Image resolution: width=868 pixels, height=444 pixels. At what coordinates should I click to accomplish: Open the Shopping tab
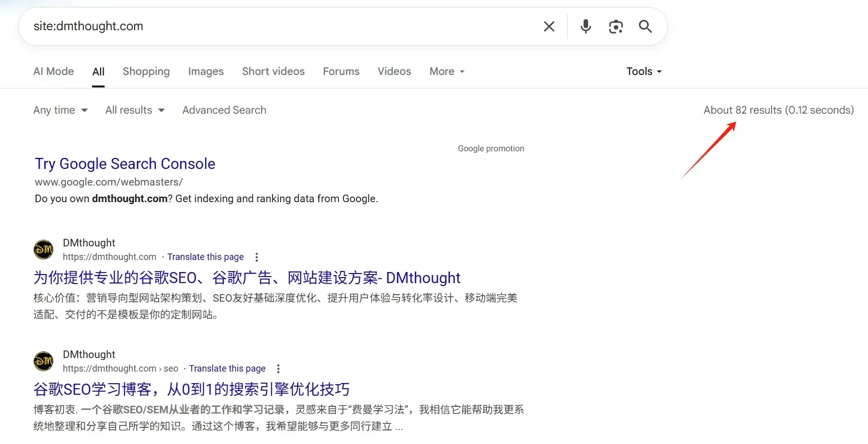146,71
